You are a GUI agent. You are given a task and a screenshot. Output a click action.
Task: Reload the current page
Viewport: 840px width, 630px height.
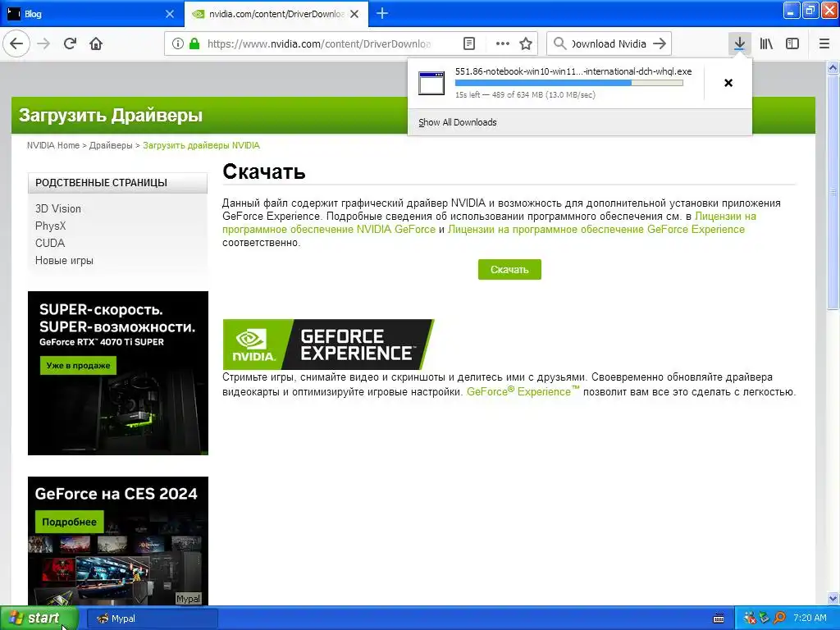click(x=70, y=43)
